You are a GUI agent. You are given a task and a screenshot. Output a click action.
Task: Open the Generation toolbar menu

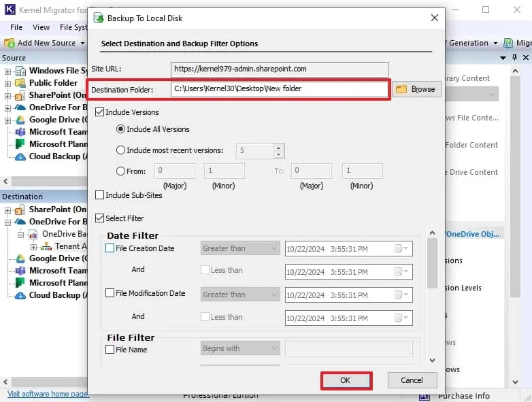coord(471,43)
